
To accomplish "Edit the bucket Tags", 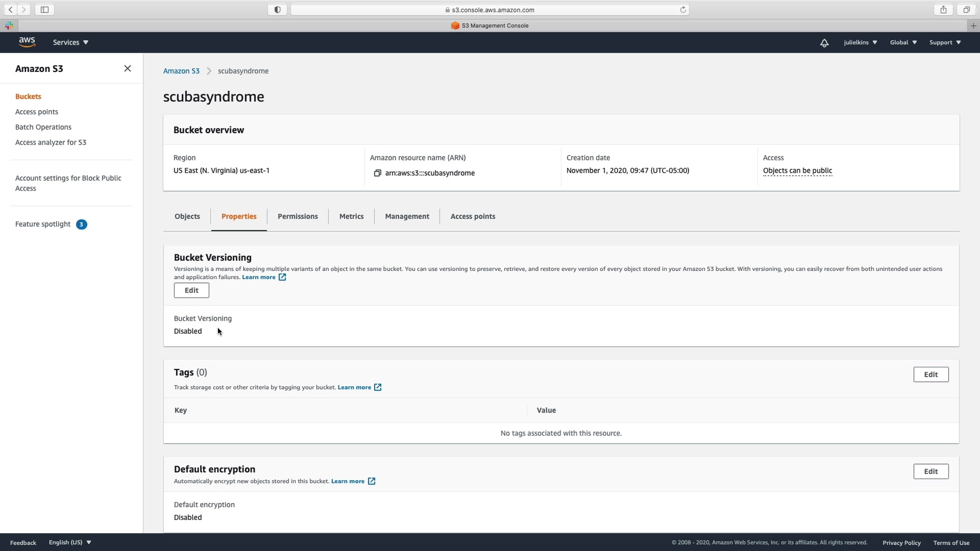I will (x=931, y=375).
